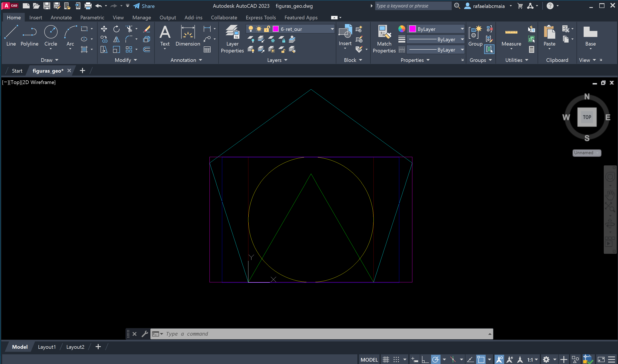
Task: Toggle drawing grid display in status bar
Action: coord(386,359)
